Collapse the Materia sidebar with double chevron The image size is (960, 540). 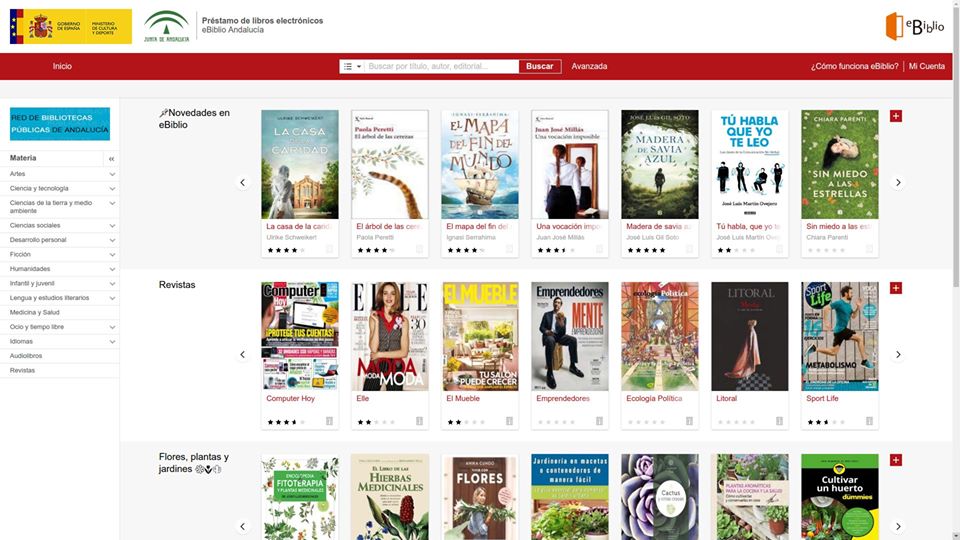click(x=112, y=159)
